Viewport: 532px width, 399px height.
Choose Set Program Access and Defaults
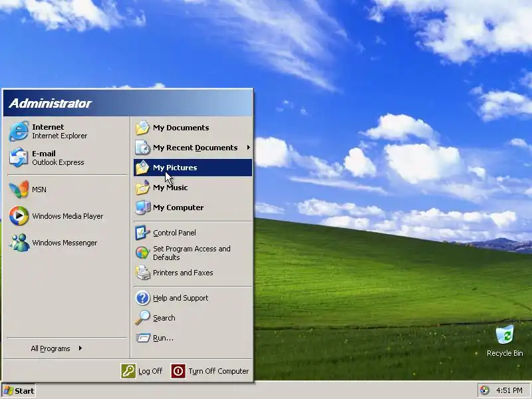click(193, 253)
